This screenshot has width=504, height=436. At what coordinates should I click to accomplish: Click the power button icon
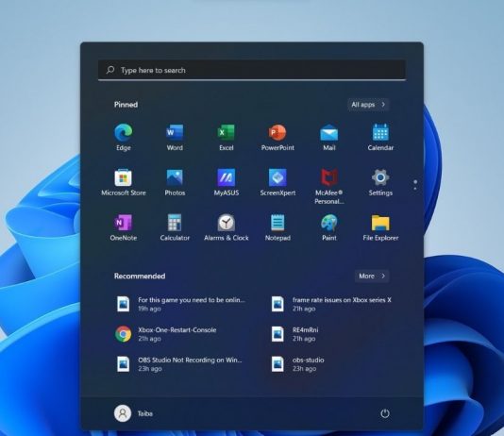coord(385,413)
